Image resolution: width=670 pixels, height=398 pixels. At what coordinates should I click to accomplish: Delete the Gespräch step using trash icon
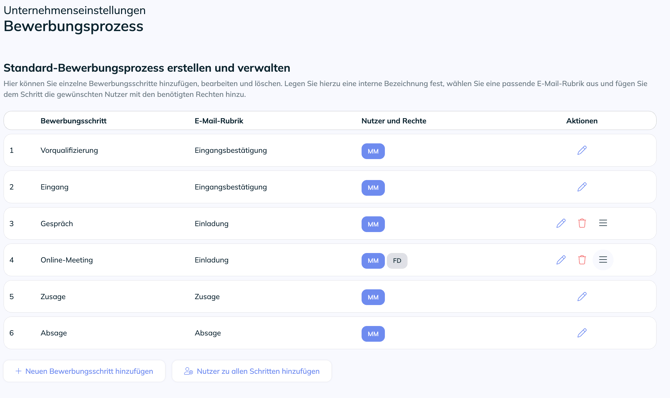582,223
